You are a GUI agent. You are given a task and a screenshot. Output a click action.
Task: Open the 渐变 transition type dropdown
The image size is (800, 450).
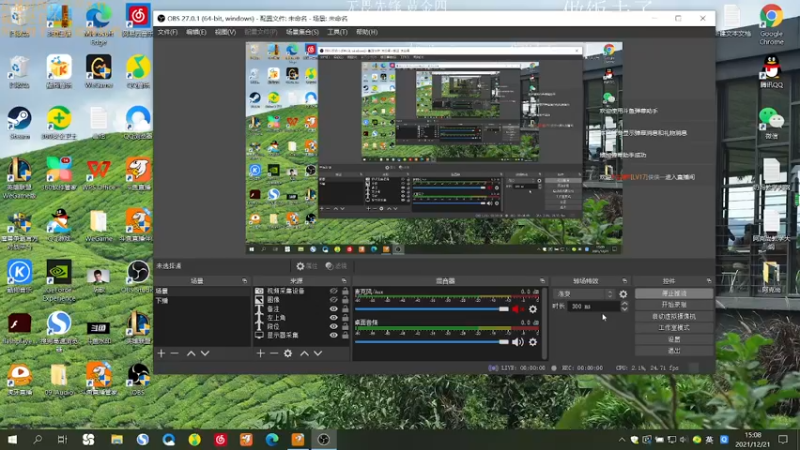coord(584,294)
